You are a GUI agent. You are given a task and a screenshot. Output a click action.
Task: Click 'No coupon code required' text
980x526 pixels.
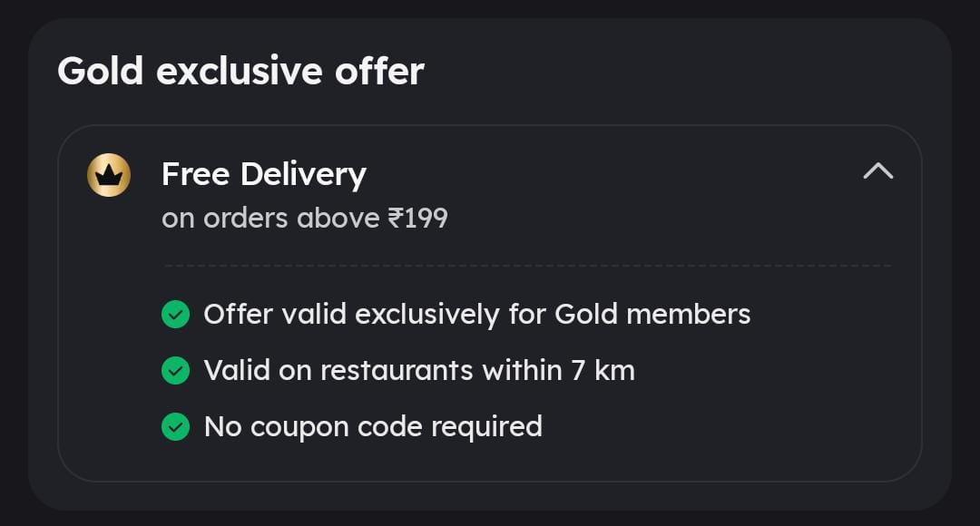(372, 426)
